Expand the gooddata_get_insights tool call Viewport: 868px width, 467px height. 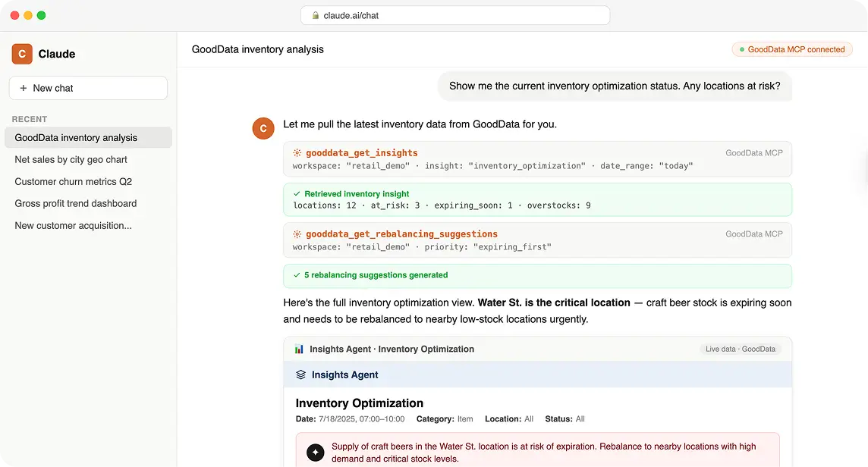(x=537, y=158)
